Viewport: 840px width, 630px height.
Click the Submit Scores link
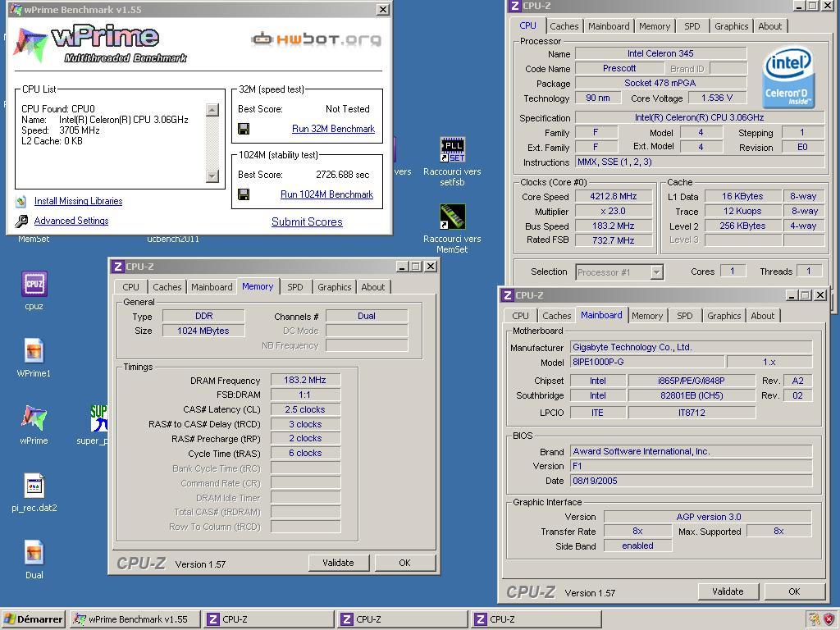pyautogui.click(x=307, y=221)
